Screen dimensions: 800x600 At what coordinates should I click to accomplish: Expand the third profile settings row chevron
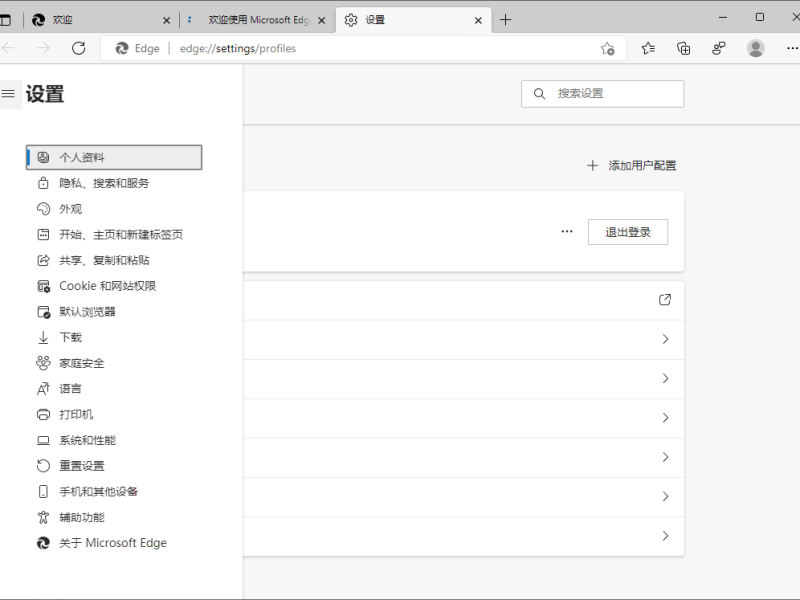[665, 379]
